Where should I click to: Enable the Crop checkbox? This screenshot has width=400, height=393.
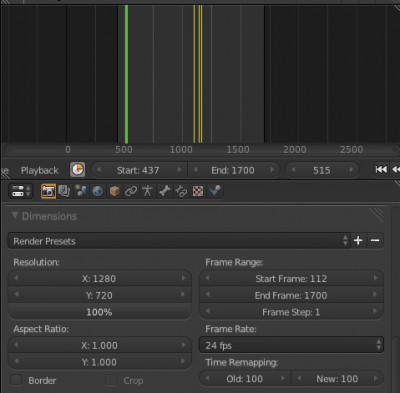(x=111, y=380)
